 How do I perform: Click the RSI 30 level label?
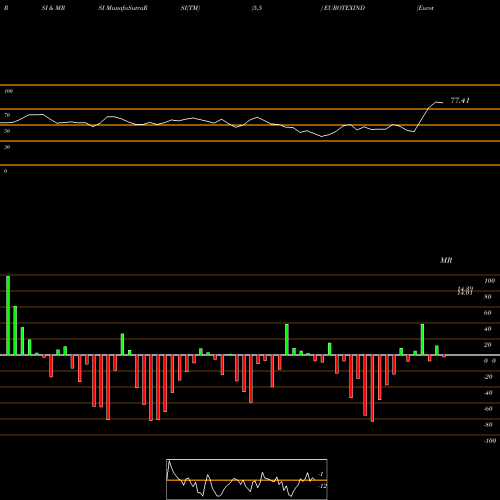click(x=7, y=147)
